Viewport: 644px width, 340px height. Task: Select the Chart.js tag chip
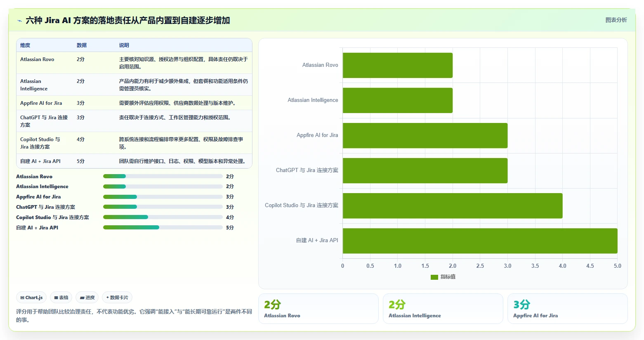pyautogui.click(x=31, y=297)
